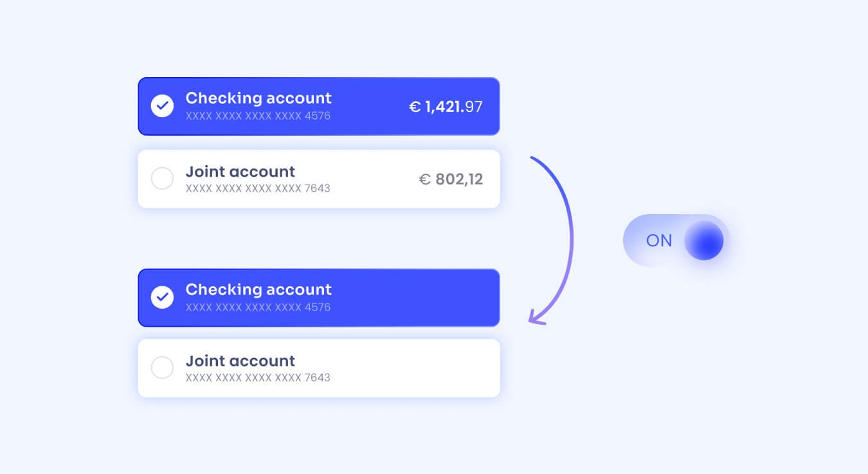Viewport: 868px width, 474px height.
Task: Select radio on Joint account card without balance
Action: pos(162,367)
